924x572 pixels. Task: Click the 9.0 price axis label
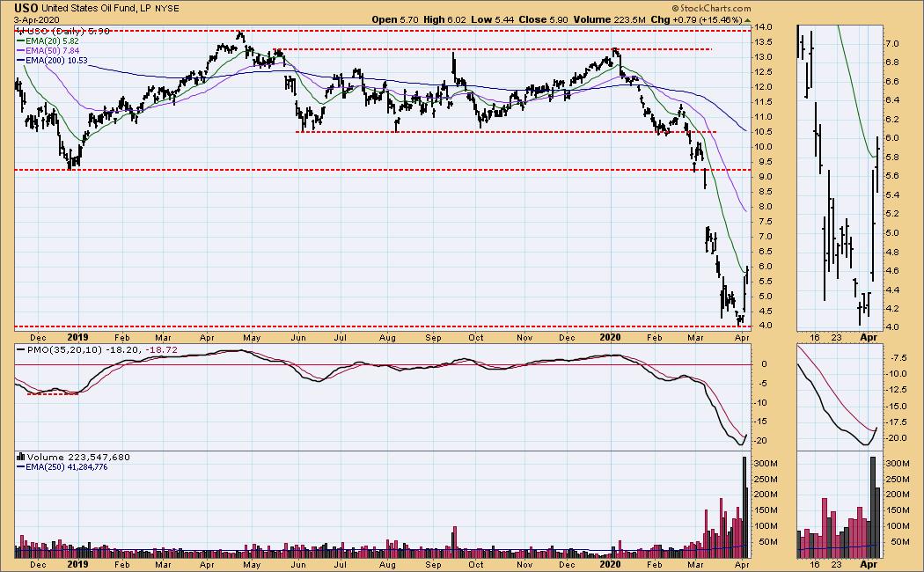click(x=766, y=176)
